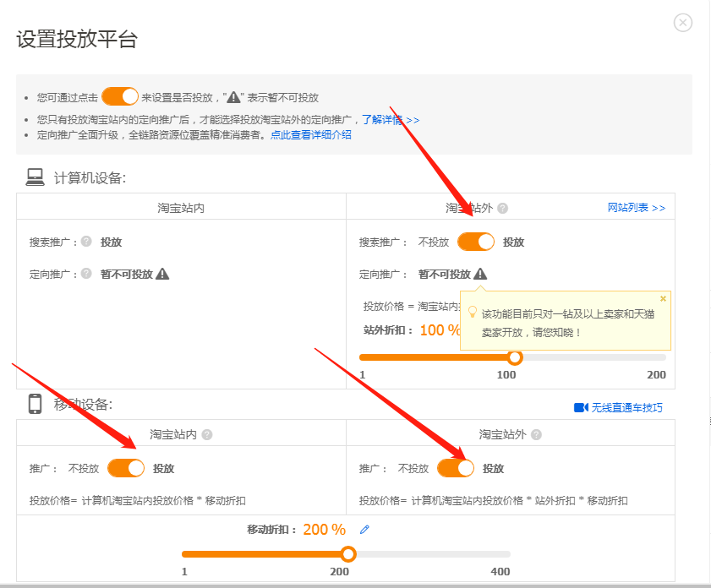Click the pencil icon to edit 移动折扣
This screenshot has height=588, width=711.
364,530
